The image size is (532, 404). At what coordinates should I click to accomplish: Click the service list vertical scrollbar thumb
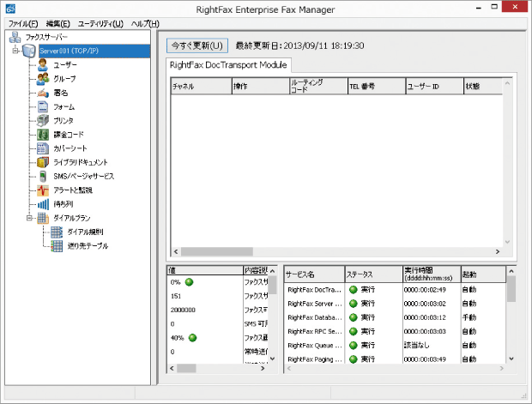(511, 289)
